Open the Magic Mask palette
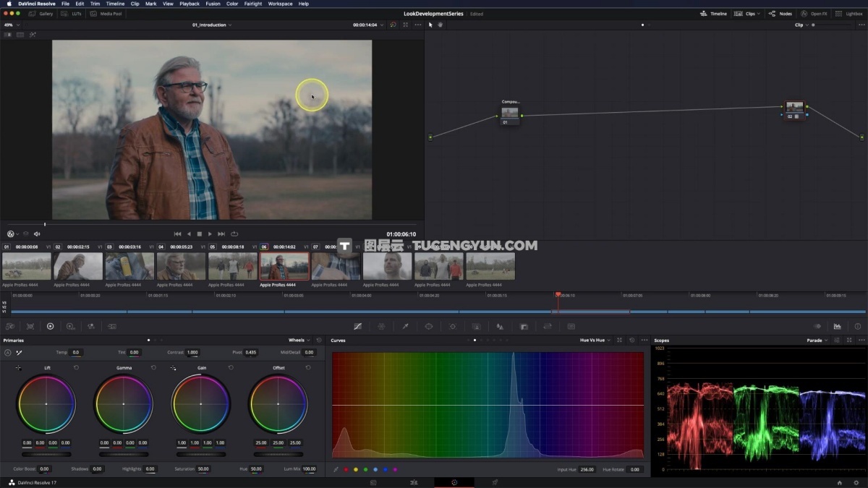The image size is (868, 488). coord(476,326)
